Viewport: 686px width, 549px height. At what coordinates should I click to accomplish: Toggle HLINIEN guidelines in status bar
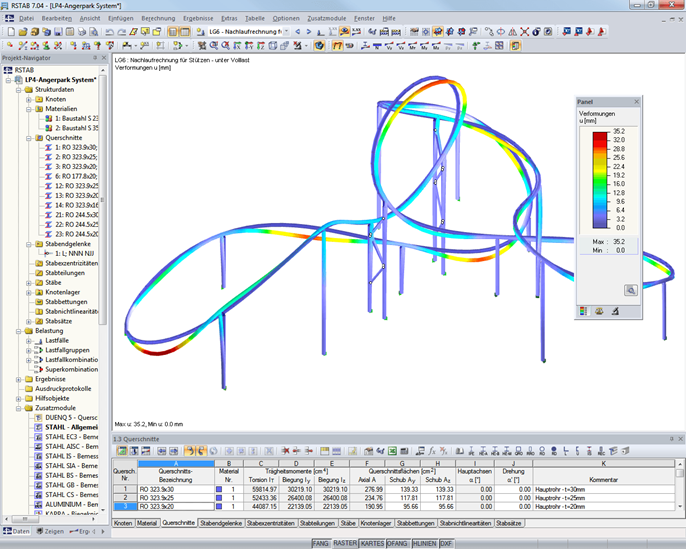(x=424, y=543)
